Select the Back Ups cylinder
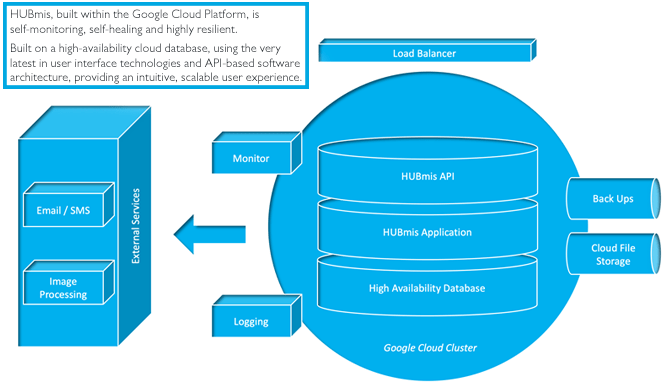The image size is (662, 382). click(x=613, y=198)
